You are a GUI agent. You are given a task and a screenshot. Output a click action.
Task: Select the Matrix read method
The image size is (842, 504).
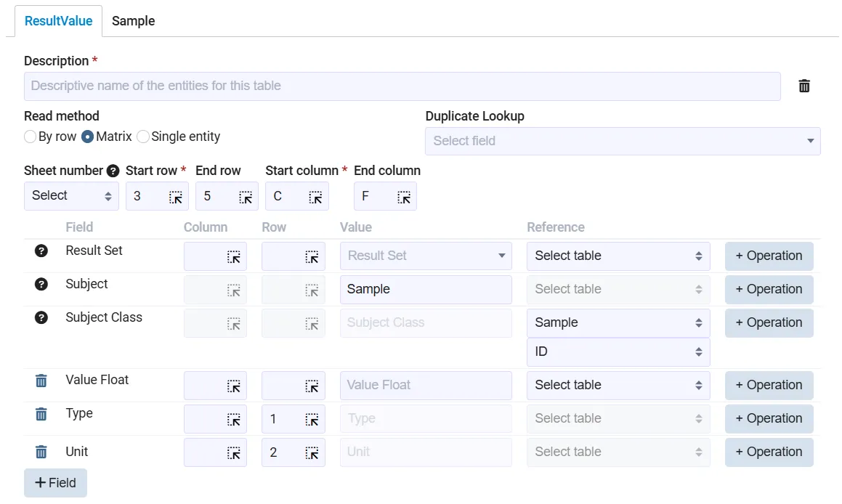point(88,137)
